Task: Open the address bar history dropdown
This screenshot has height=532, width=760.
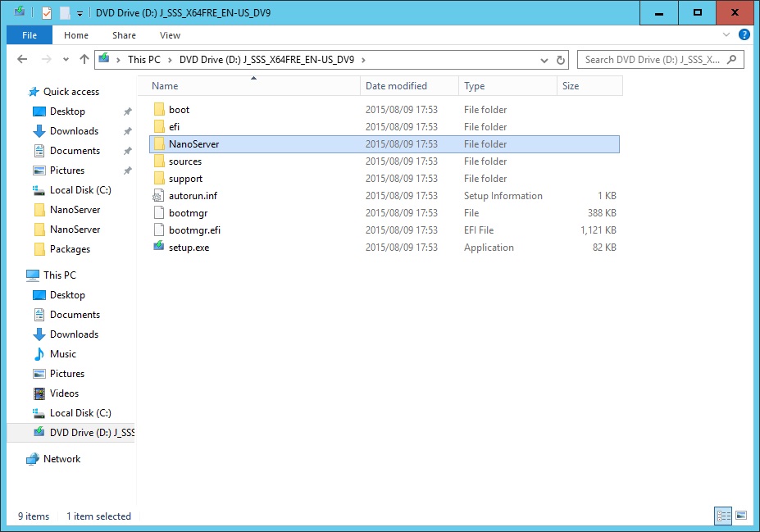Action: 544,60
